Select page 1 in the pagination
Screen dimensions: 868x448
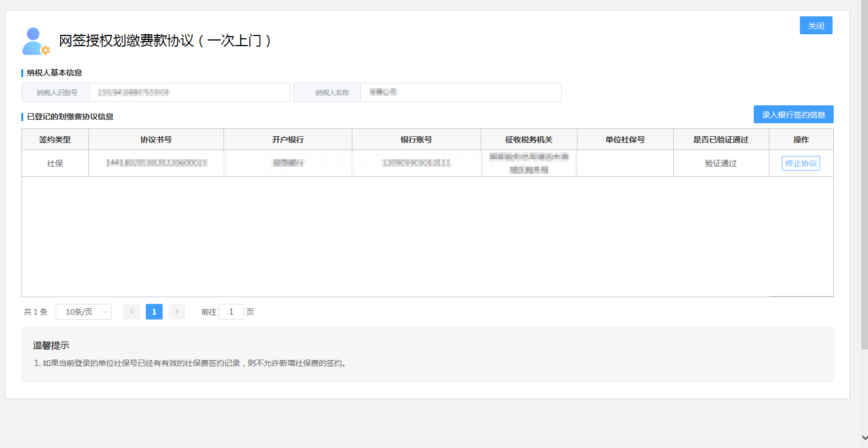154,312
